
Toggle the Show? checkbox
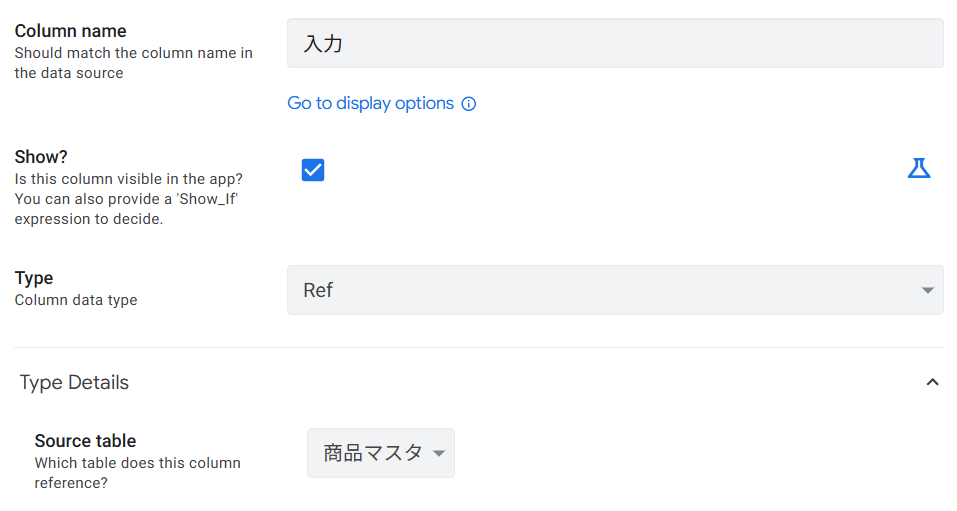313,170
